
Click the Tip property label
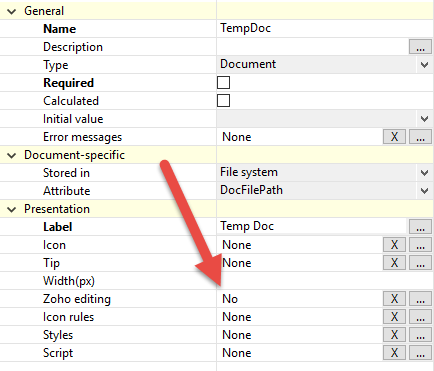click(x=51, y=263)
